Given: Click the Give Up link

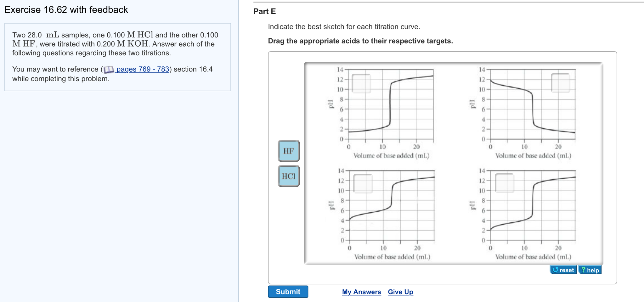Looking at the screenshot, I should coord(400,292).
